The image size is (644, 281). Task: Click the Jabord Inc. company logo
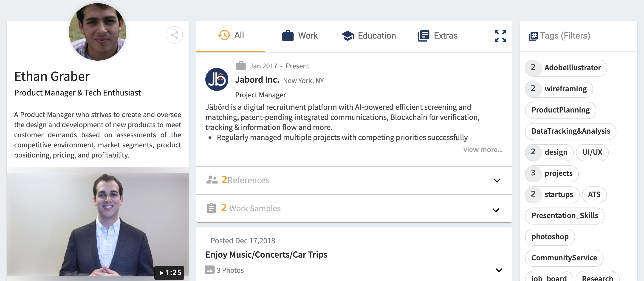pyautogui.click(x=217, y=79)
